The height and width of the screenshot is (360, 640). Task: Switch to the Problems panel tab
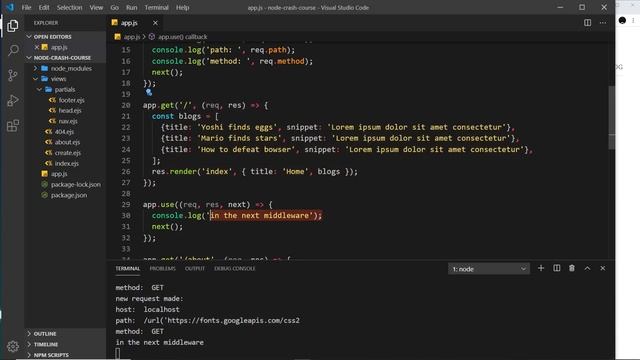(x=162, y=269)
